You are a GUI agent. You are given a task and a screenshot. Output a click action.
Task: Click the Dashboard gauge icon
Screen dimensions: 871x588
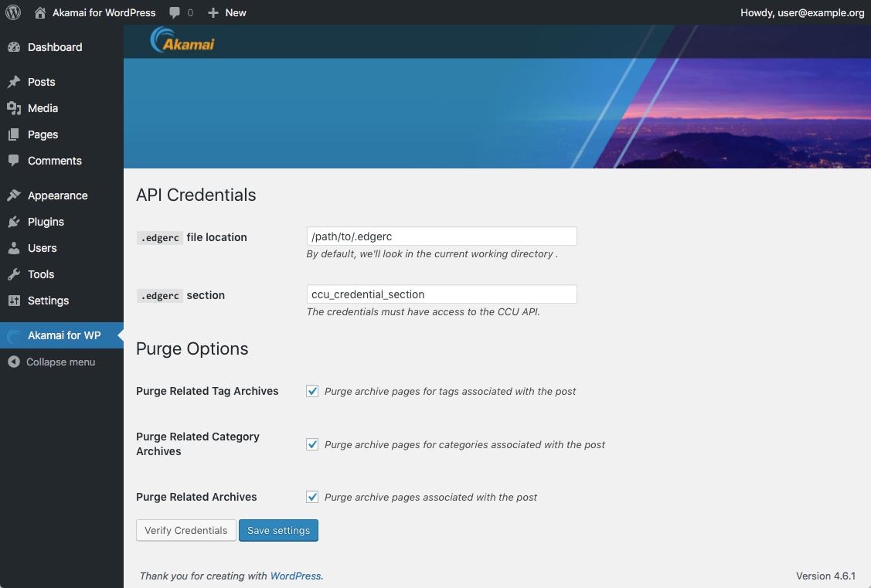pyautogui.click(x=14, y=47)
